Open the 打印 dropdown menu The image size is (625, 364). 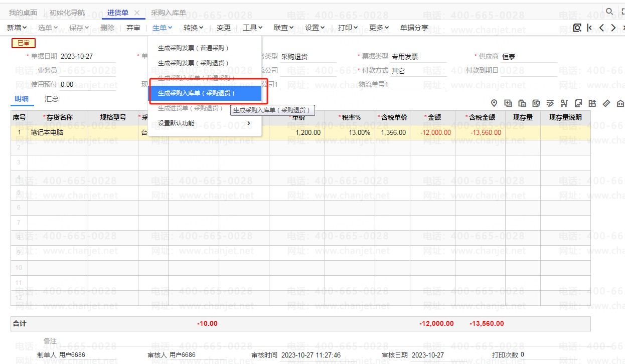[348, 28]
